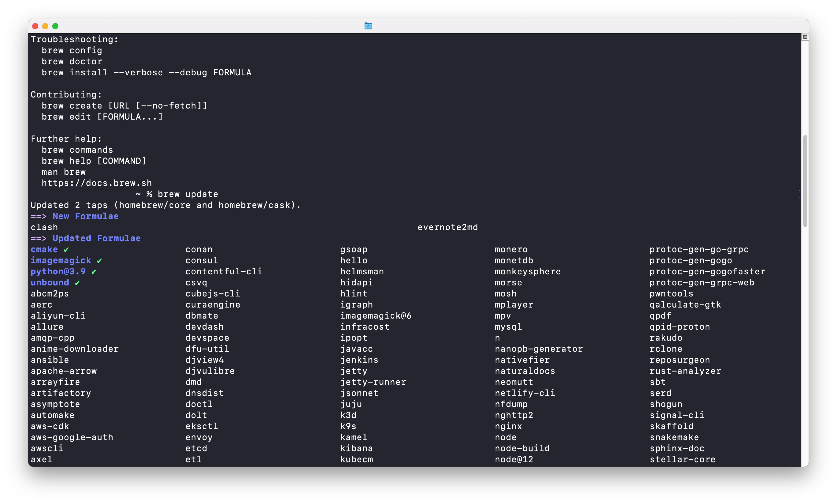Screen dimensions: 837x504
Task: Click the 'Updated Formulae' heading
Action: tap(97, 238)
